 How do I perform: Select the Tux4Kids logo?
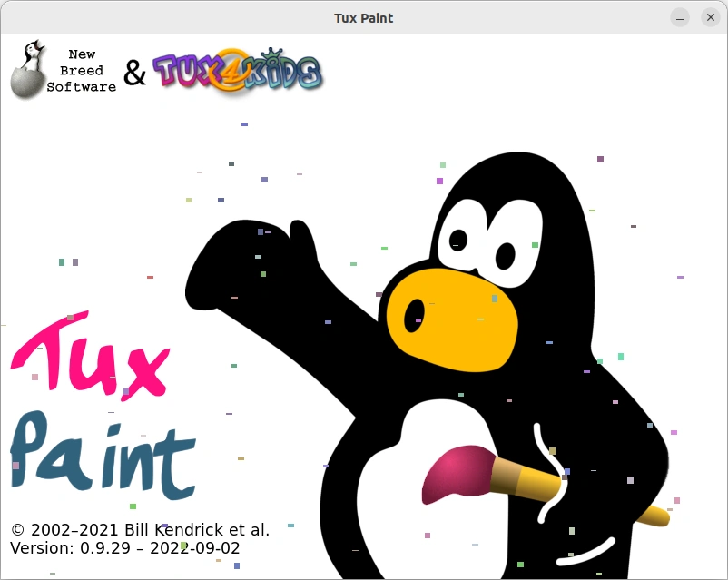236,71
